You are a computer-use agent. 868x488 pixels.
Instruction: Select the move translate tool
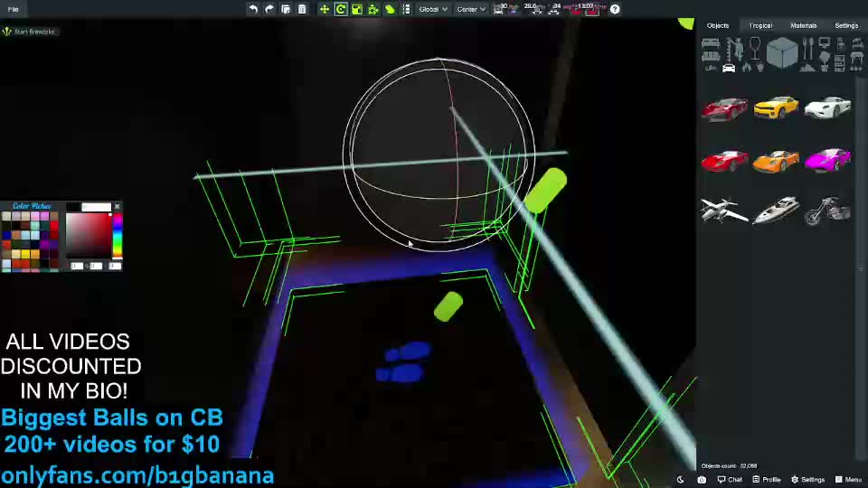[325, 9]
